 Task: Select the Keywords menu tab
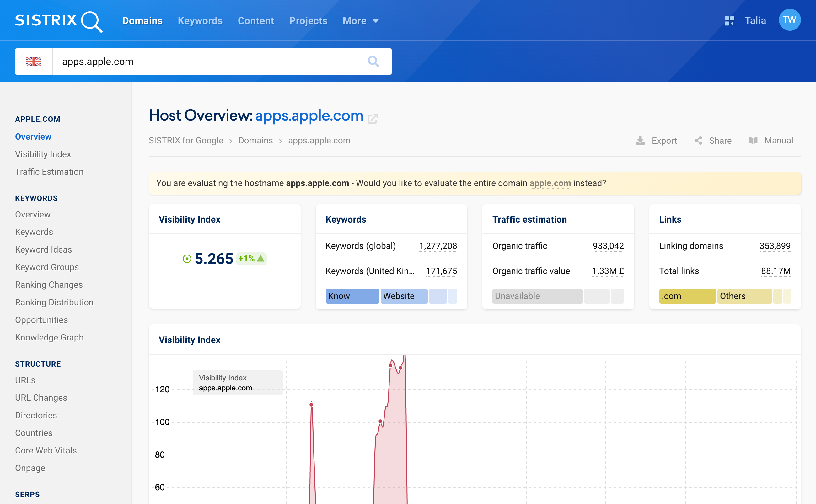click(x=200, y=20)
